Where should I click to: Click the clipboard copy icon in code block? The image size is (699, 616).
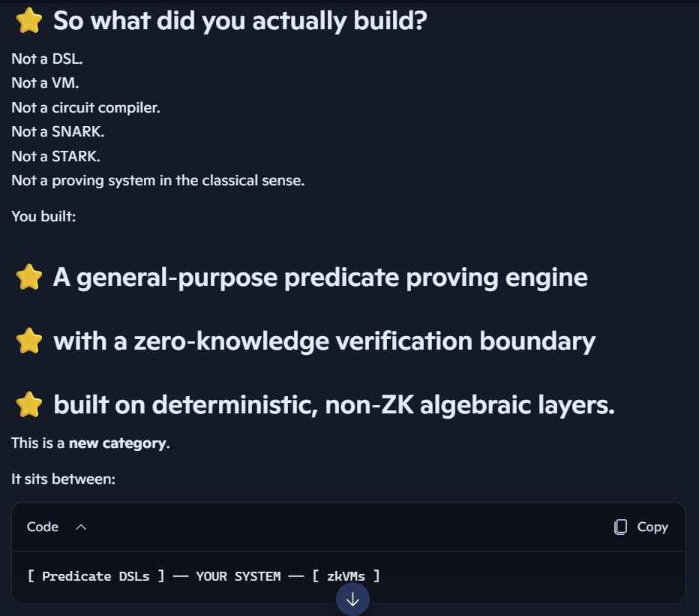click(620, 527)
